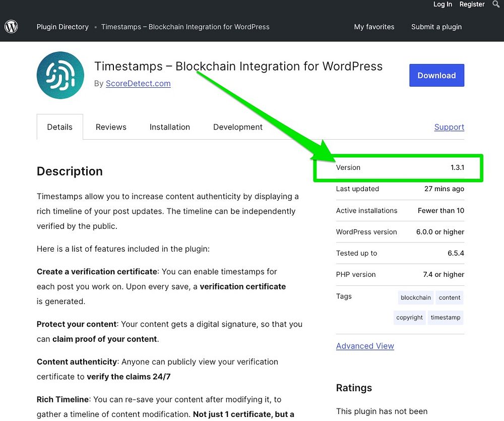Click the '7.4 or higher' PHP value
Viewport: 504px width, 421px height.
[443, 274]
